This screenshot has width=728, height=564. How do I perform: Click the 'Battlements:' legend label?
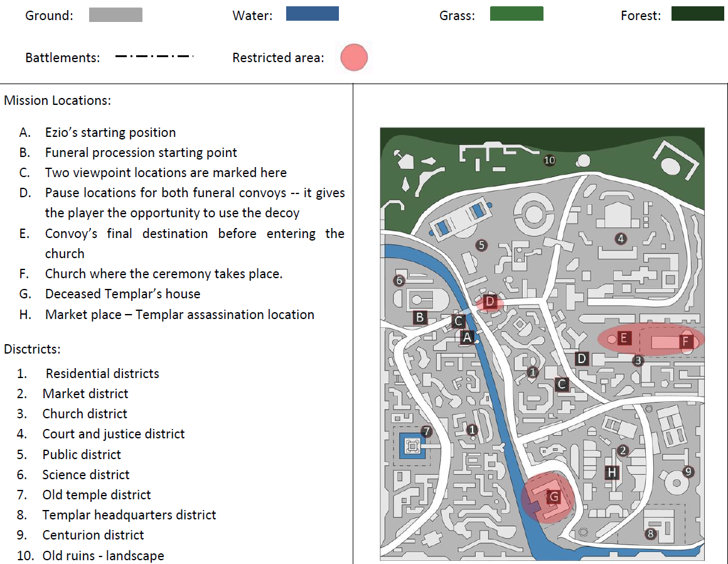(63, 58)
